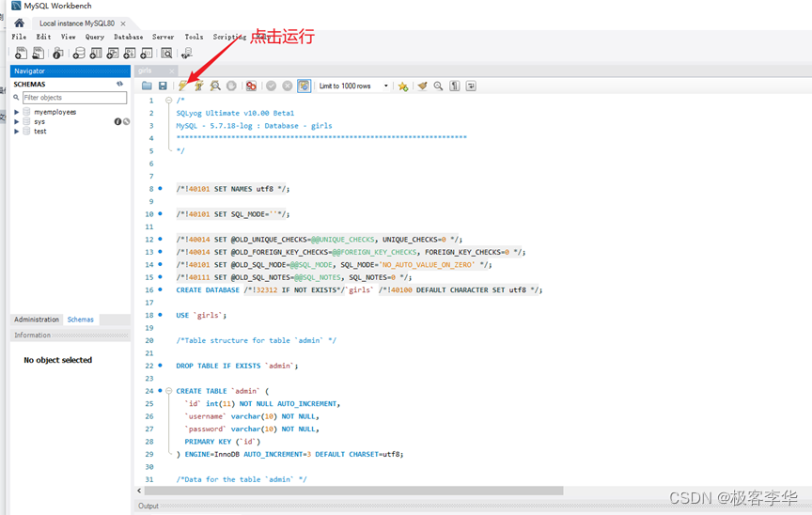
Task: Create a new stored procedure icon
Action: pos(130,53)
